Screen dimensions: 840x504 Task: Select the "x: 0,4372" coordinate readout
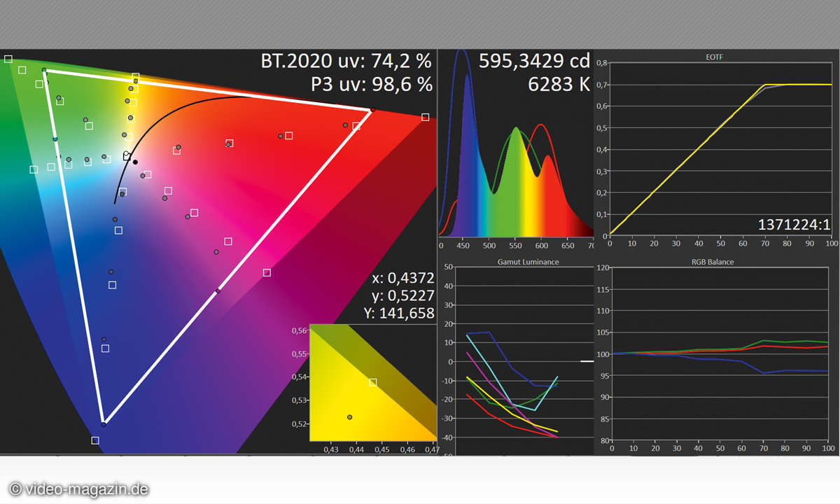(403, 278)
